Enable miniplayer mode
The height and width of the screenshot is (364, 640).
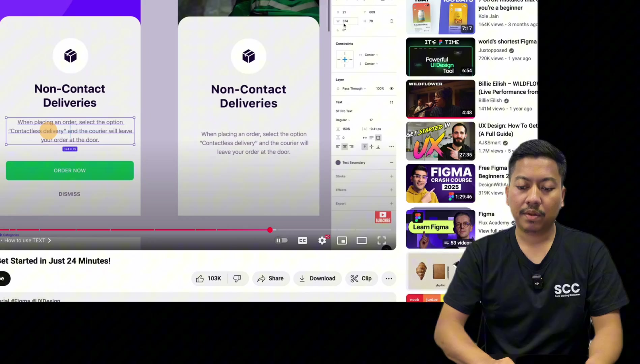tap(342, 240)
